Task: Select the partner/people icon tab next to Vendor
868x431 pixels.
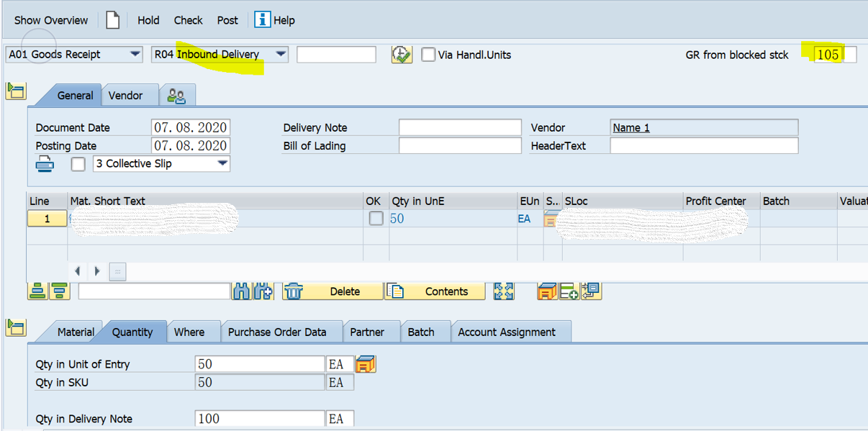Action: [177, 94]
